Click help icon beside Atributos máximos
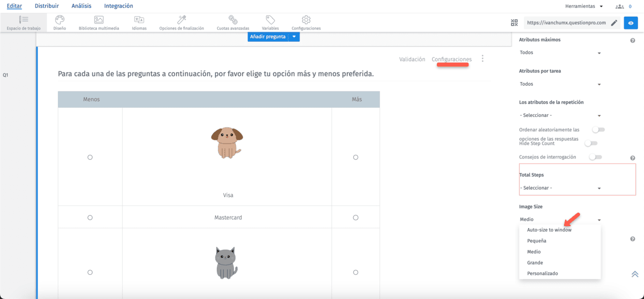This screenshot has width=644, height=299. click(x=633, y=41)
